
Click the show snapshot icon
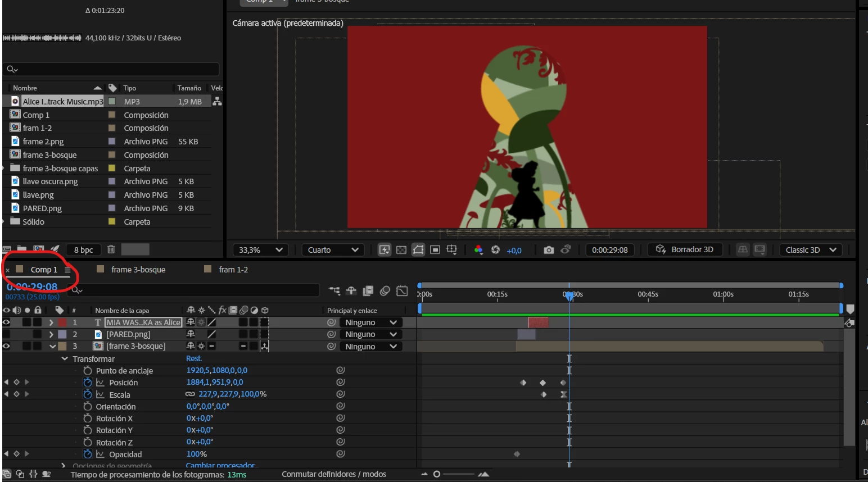coord(566,249)
